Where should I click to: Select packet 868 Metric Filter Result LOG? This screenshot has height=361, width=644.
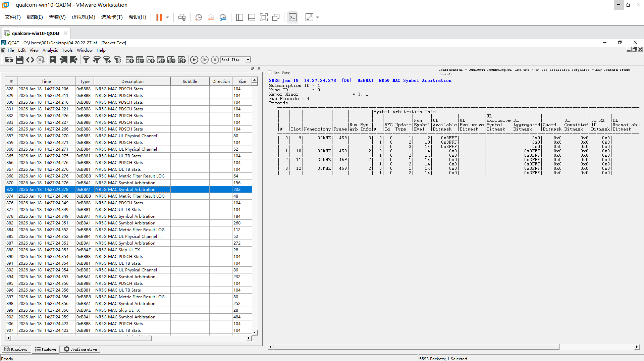tap(128, 176)
